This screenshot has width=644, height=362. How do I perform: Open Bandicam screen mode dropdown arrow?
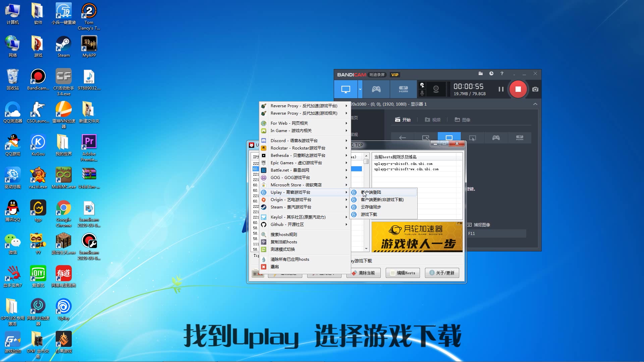pyautogui.click(x=360, y=89)
